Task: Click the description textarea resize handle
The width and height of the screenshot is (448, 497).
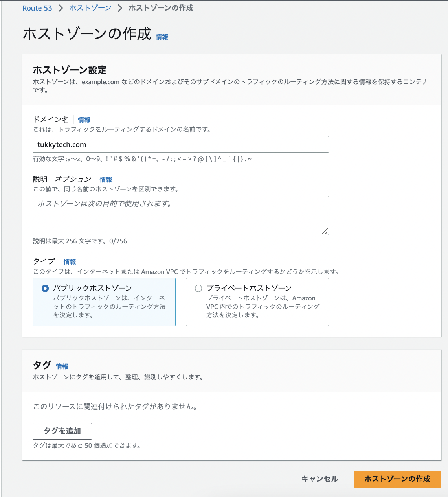Action: click(325, 232)
